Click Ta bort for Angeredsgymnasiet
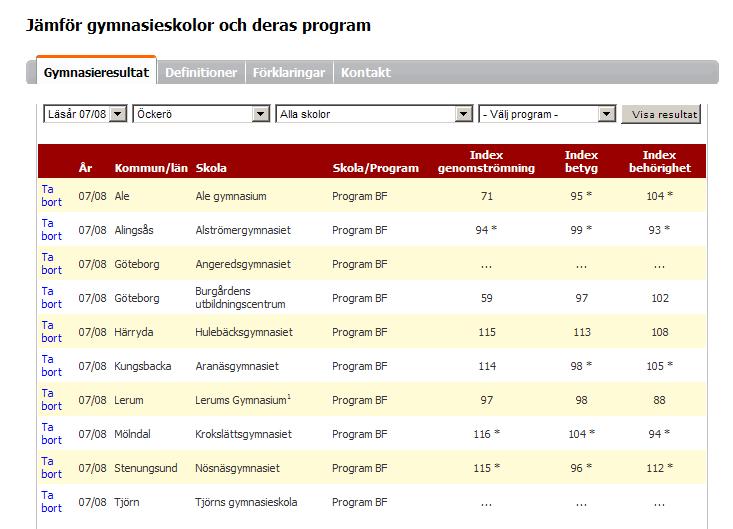Image resolution: width=733 pixels, height=529 pixels. pyautogui.click(x=51, y=264)
